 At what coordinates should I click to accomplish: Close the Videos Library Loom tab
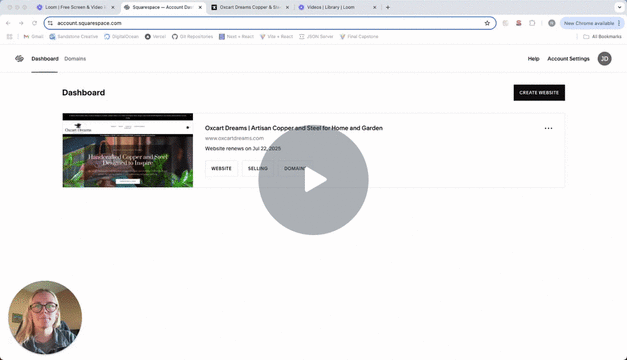[x=375, y=7]
